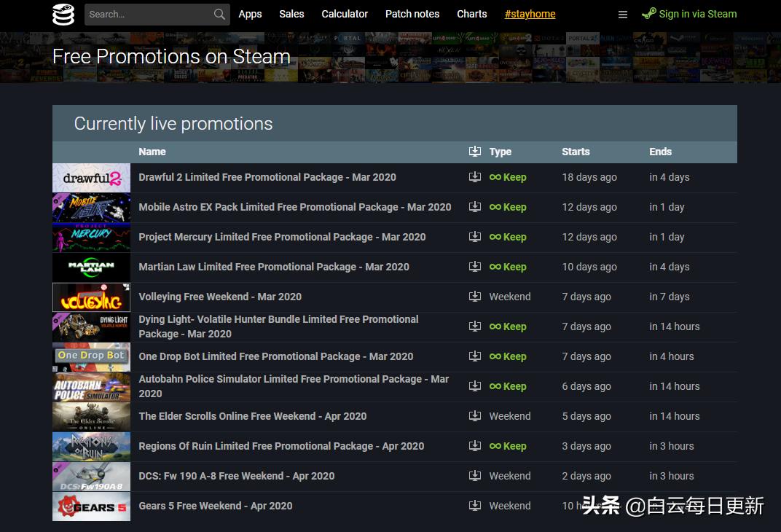Click the infinity Keep icon for Project Mercury
The height and width of the screenshot is (532, 781).
pos(496,237)
